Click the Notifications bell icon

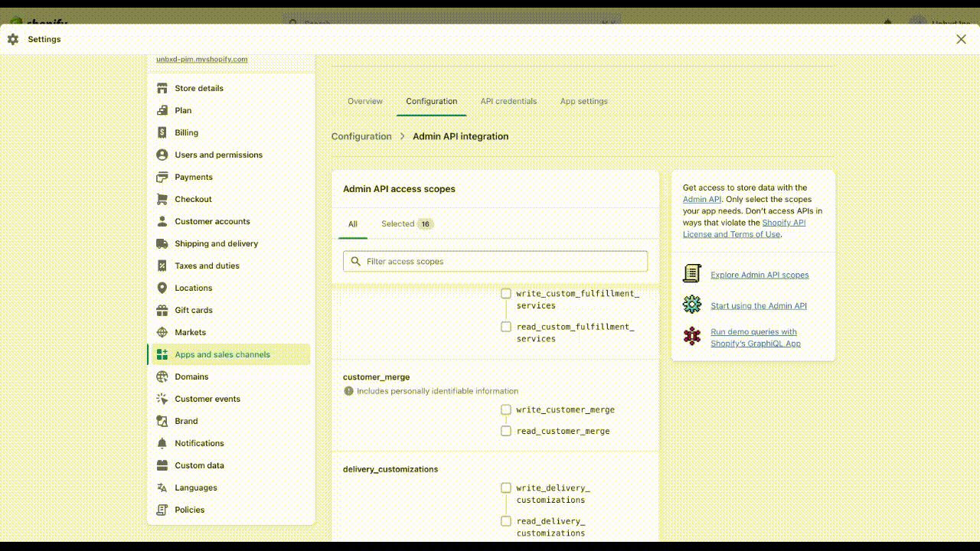click(x=162, y=443)
